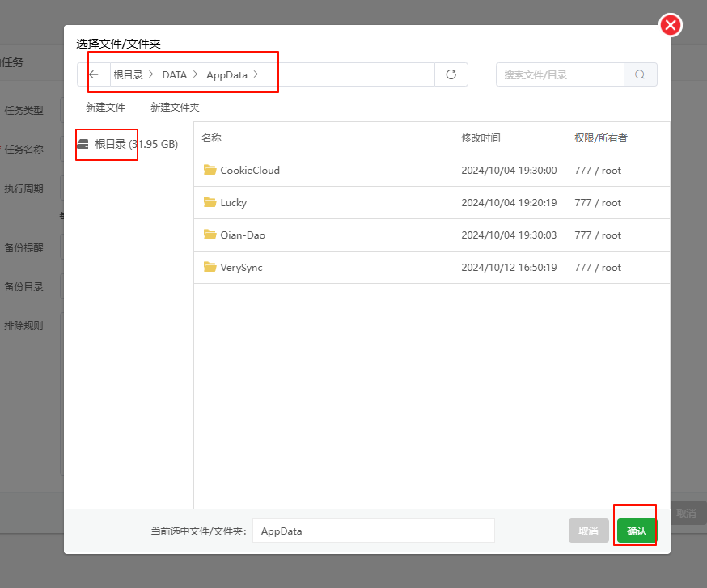Close dialog with the red X icon
Viewport: 707px width, 588px height.
(x=671, y=26)
